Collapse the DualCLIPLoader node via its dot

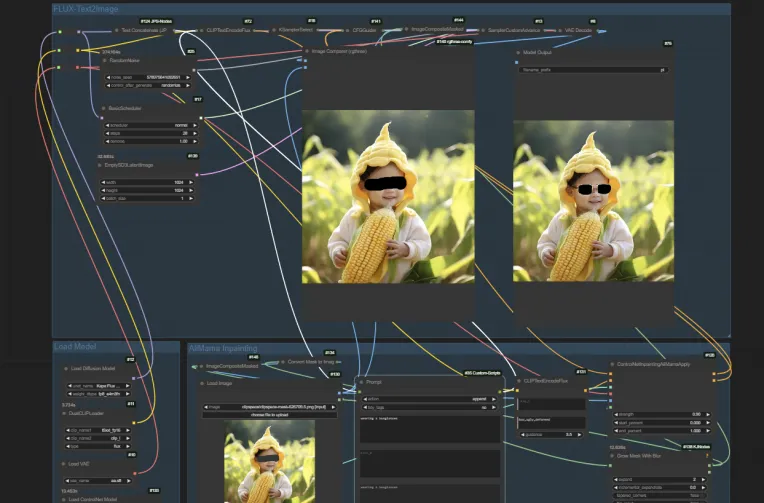pyautogui.click(x=64, y=413)
